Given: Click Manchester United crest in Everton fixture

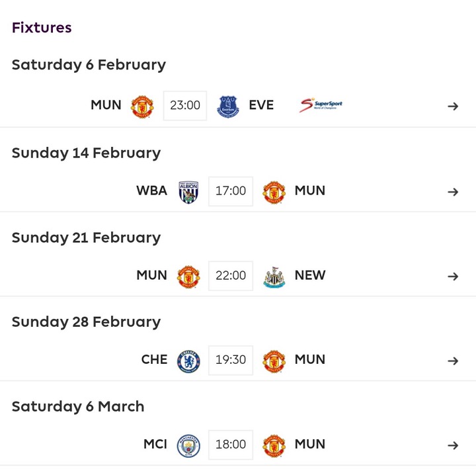Looking at the screenshot, I should pyautogui.click(x=142, y=107).
